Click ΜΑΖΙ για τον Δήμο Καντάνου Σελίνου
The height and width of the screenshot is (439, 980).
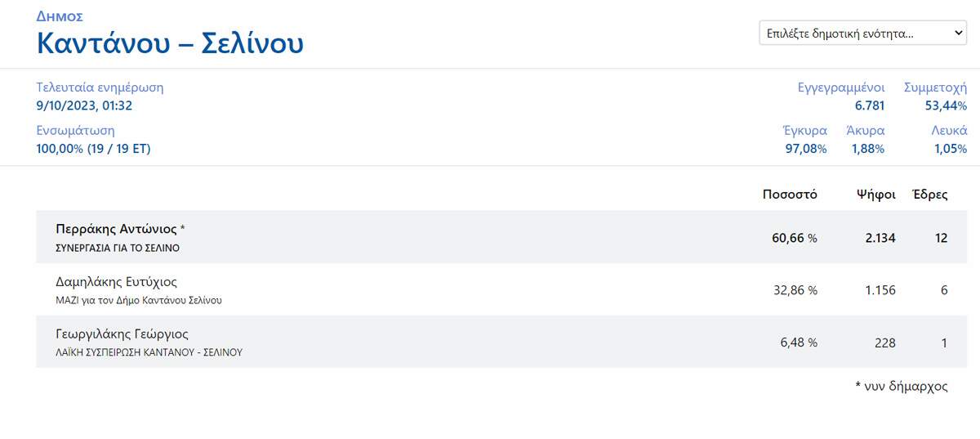139,300
